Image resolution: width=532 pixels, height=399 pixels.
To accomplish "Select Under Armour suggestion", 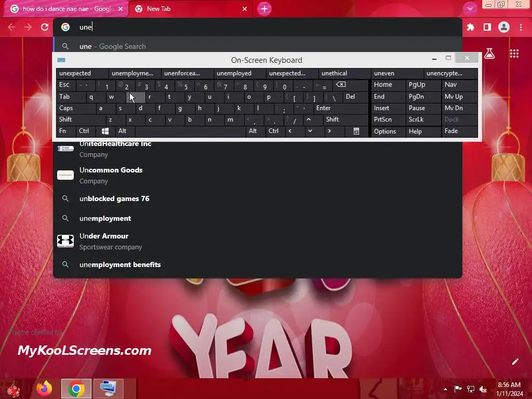I will click(258, 241).
